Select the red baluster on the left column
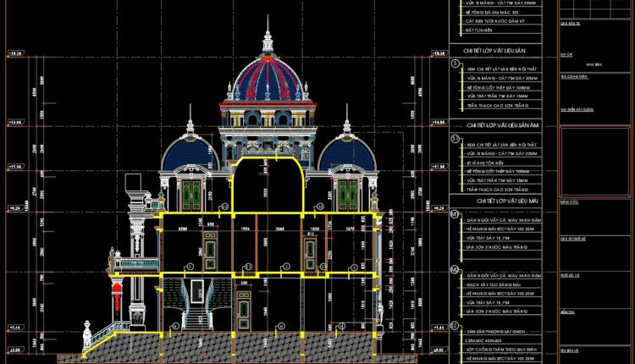635x364 pixels. 117,299
